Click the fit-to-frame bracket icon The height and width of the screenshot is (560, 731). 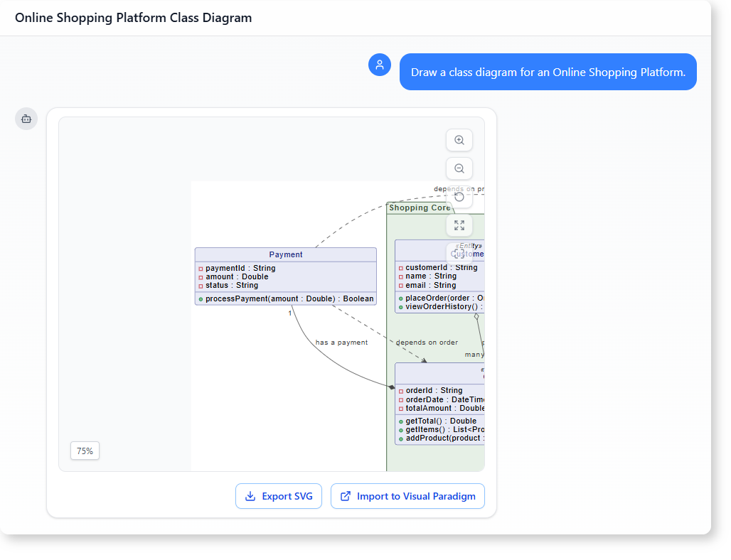(459, 253)
